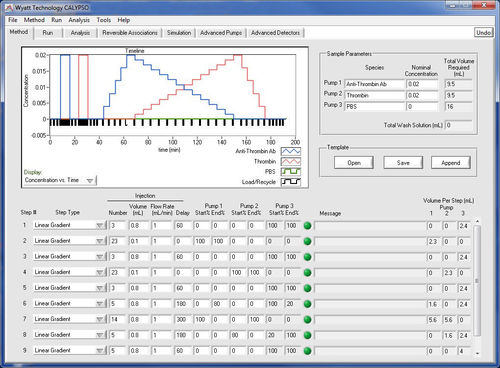Open Step Type dropdown for step 1
Screen dimensions: 500x368
coord(69,225)
